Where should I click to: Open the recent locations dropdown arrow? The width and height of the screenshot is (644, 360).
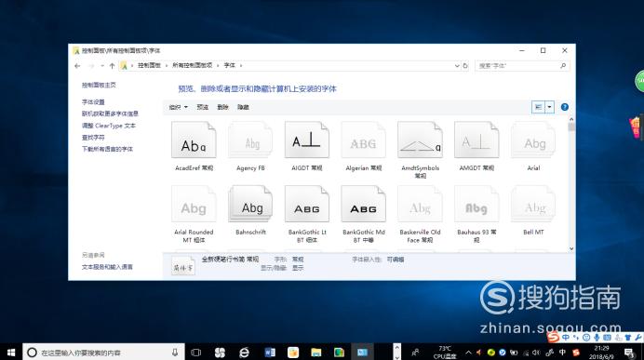coord(101,66)
